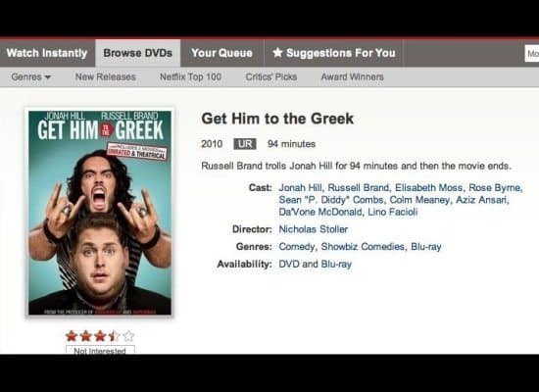Rate four stars on the rating bar
Image resolution: width=539 pixels, height=392 pixels.
click(x=114, y=335)
